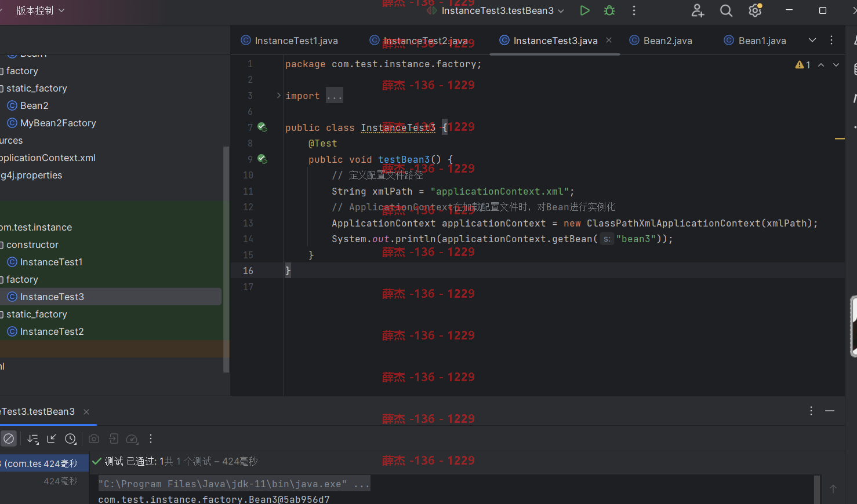The width and height of the screenshot is (857, 504).
Task: Click the @Test annotation
Action: 322,143
